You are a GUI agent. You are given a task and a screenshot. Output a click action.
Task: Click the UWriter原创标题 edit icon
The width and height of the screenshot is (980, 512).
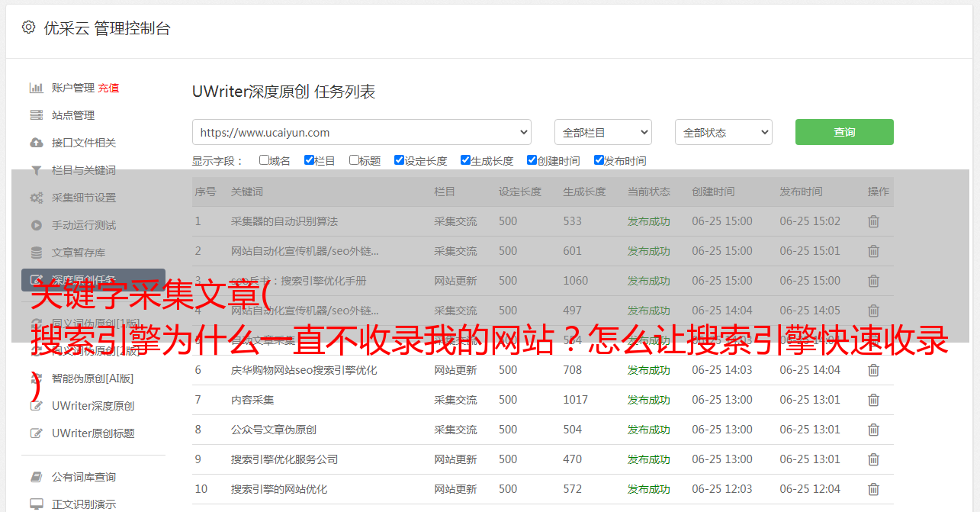coord(36,433)
